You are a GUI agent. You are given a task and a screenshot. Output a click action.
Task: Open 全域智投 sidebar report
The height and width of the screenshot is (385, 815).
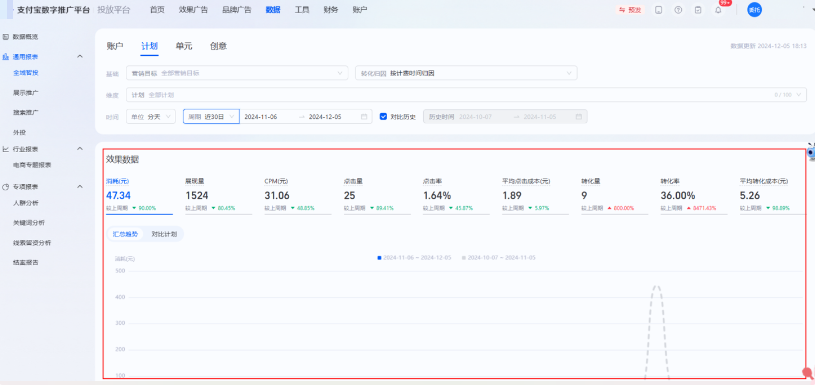(x=25, y=73)
